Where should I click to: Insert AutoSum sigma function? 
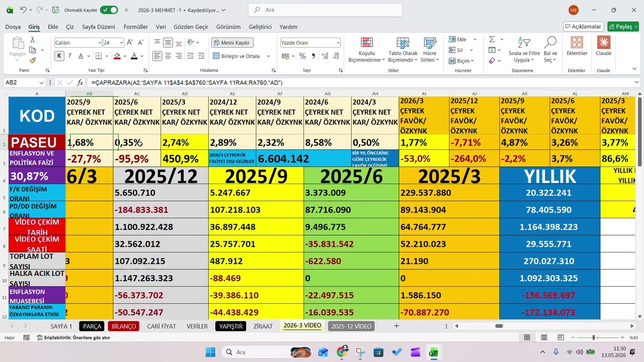(x=492, y=39)
